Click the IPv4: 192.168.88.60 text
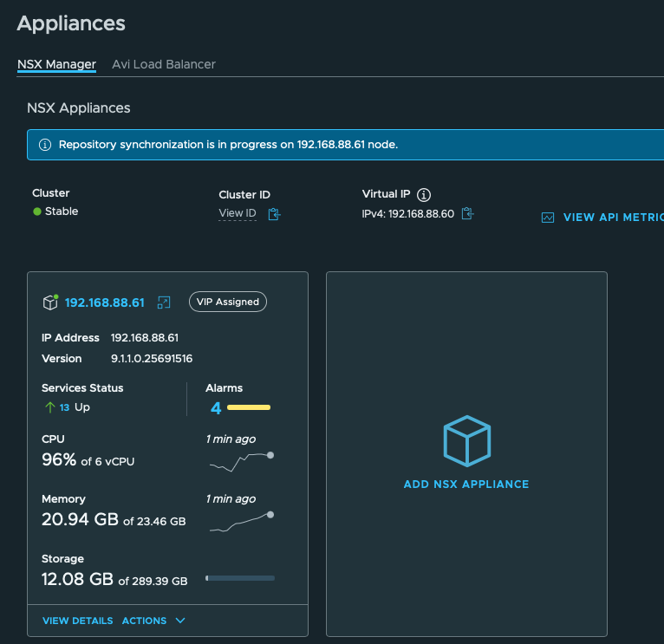The image size is (664, 644). tap(407, 214)
